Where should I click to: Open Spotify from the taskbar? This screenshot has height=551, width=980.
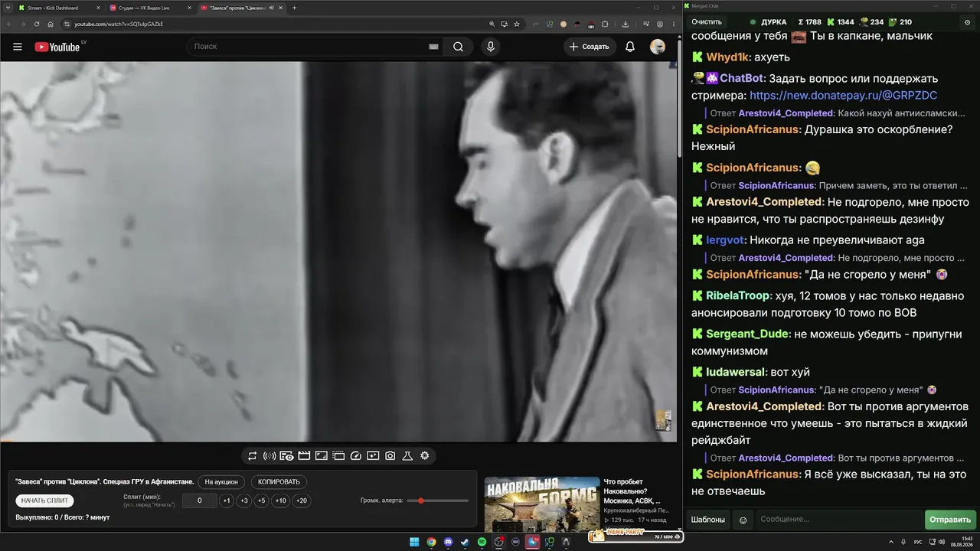coord(482,542)
